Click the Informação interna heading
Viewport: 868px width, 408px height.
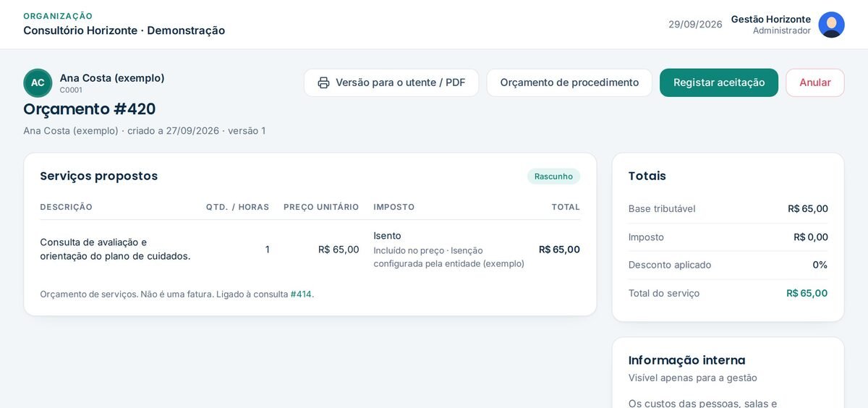[x=687, y=360]
